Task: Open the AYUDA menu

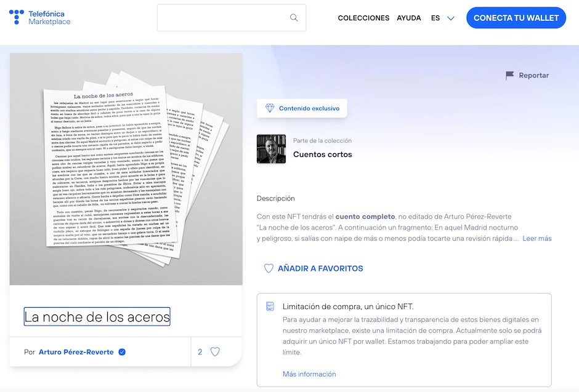Action: [409, 18]
